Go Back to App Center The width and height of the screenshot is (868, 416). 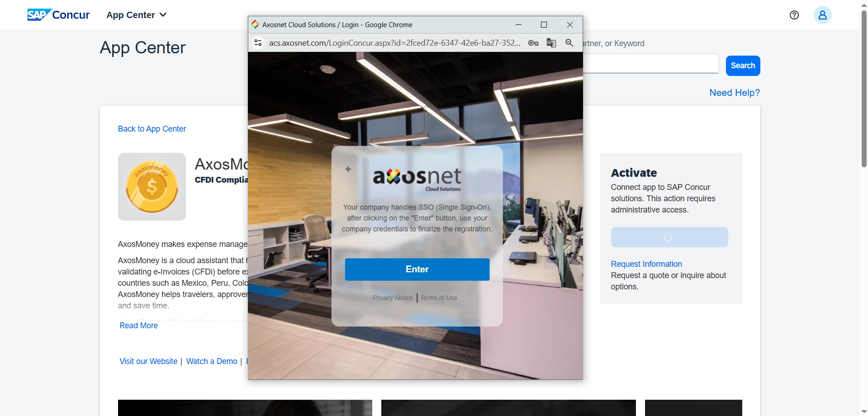[152, 129]
